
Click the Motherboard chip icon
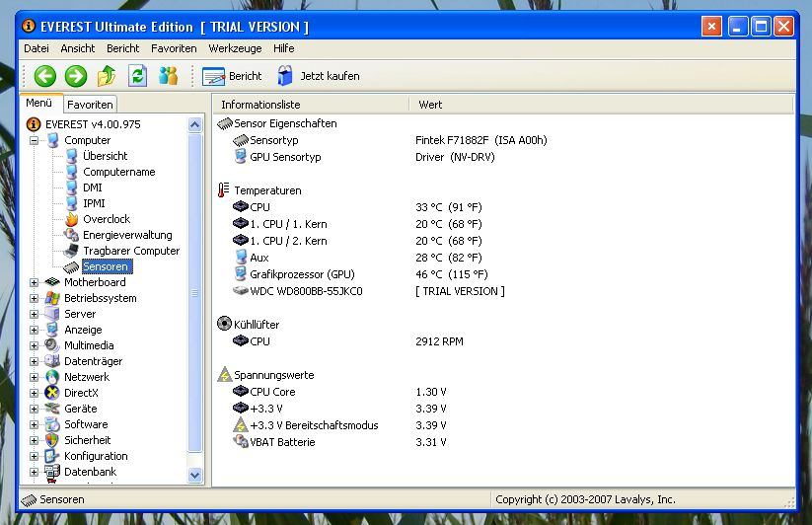click(x=52, y=282)
